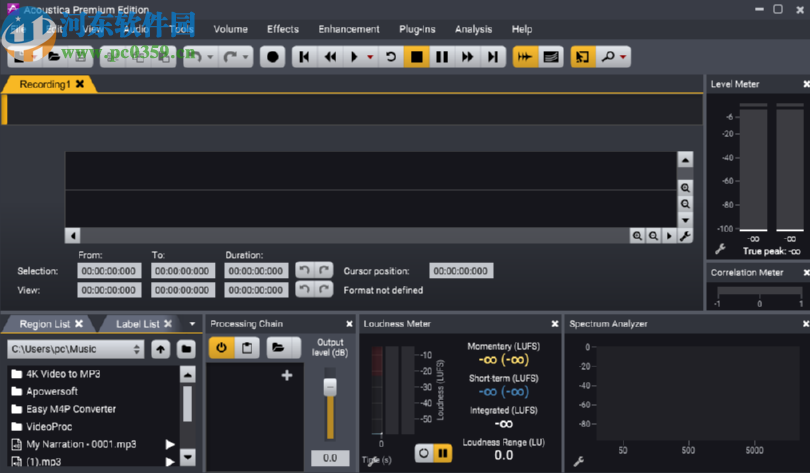
Task: Open the zoom tool dropdown arrow
Action: pos(625,57)
